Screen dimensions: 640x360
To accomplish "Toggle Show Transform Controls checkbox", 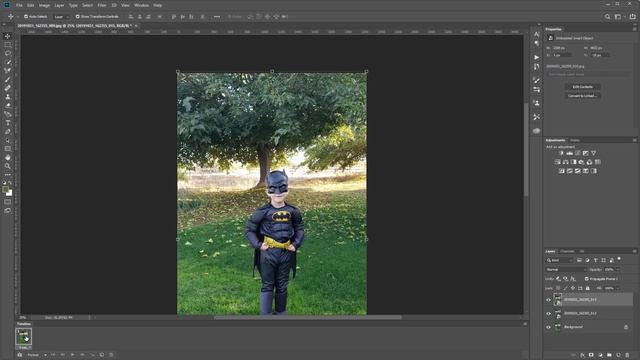I will 78,17.
